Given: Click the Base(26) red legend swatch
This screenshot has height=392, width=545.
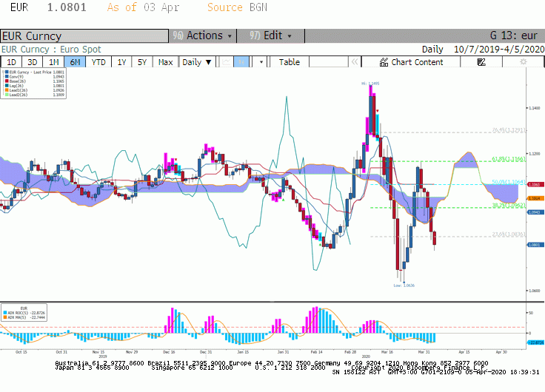Looking at the screenshot, I should 7,81.
